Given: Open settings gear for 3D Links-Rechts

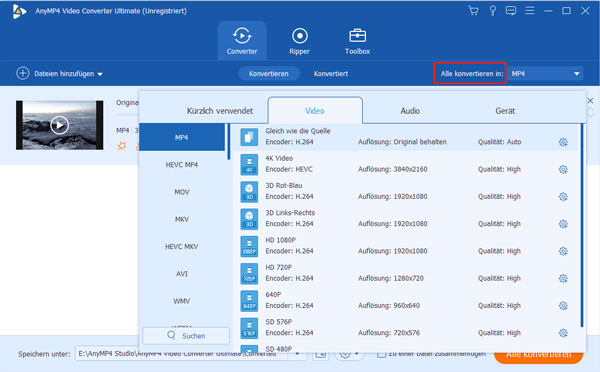Looking at the screenshot, I should [x=563, y=224].
